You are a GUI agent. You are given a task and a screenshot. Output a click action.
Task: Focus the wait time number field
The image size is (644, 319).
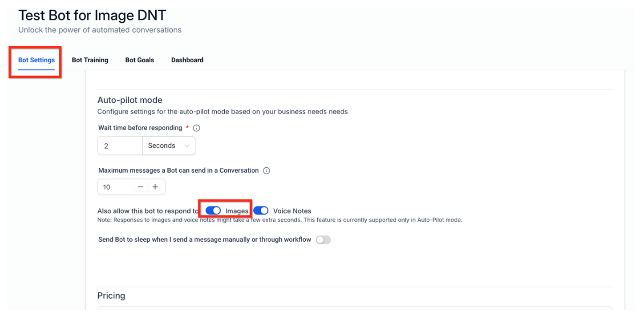[x=120, y=146]
